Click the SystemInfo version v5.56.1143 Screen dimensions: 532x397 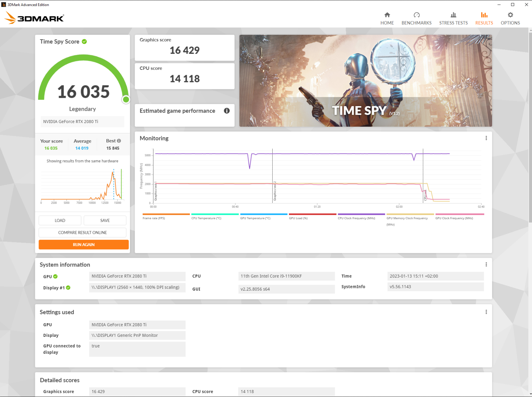[x=436, y=287]
